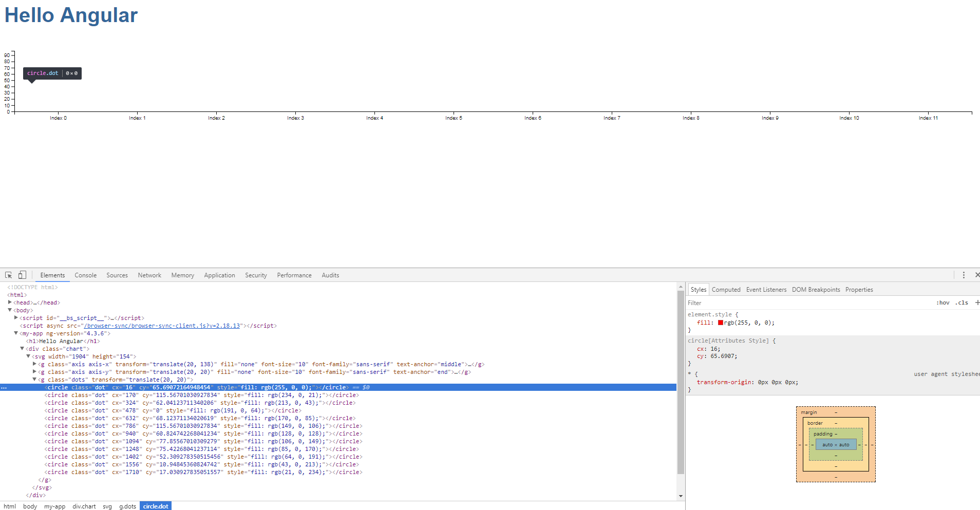Select the circle node with cx="324"
Screen dimensions: 980x510
200,403
